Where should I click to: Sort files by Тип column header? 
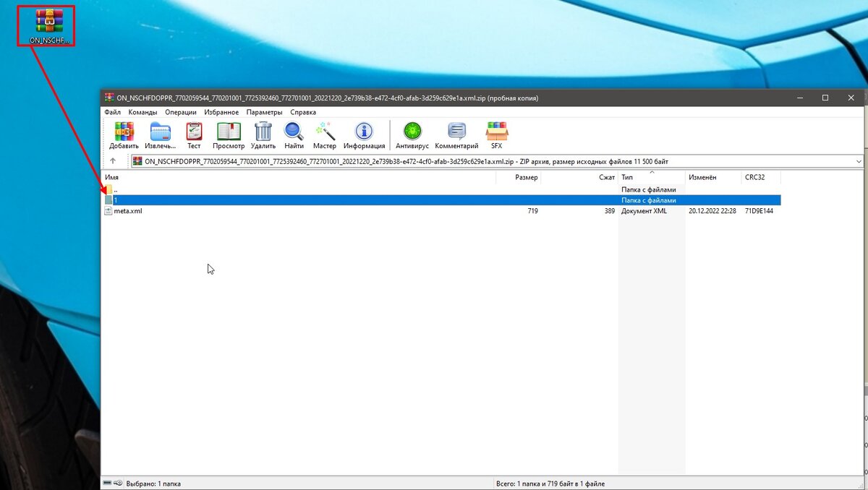(x=652, y=177)
